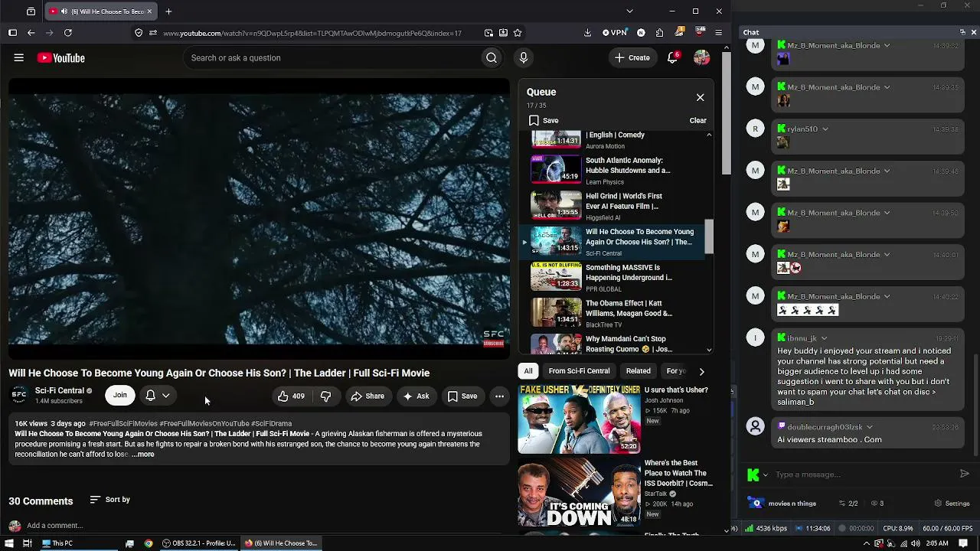Open the sidebar toggle in the browser toolbar
The height and width of the screenshot is (551, 980).
pos(12,33)
